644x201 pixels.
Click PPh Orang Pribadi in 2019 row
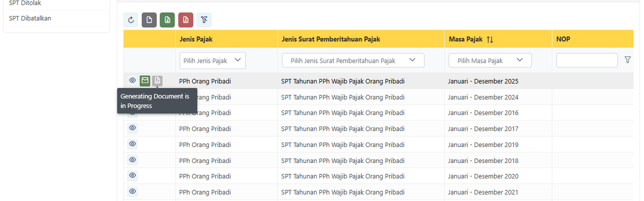[x=205, y=145]
